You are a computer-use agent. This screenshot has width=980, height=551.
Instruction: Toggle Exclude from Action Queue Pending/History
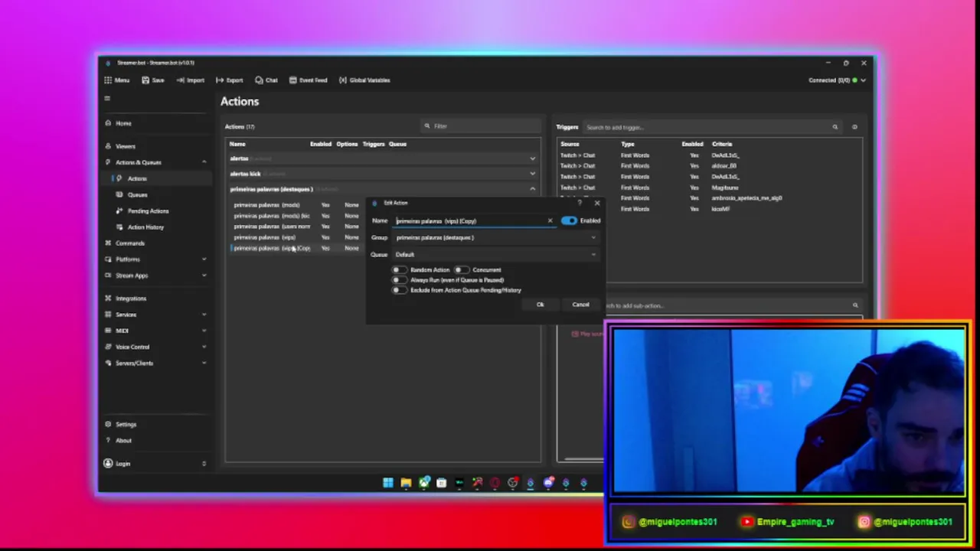click(399, 290)
